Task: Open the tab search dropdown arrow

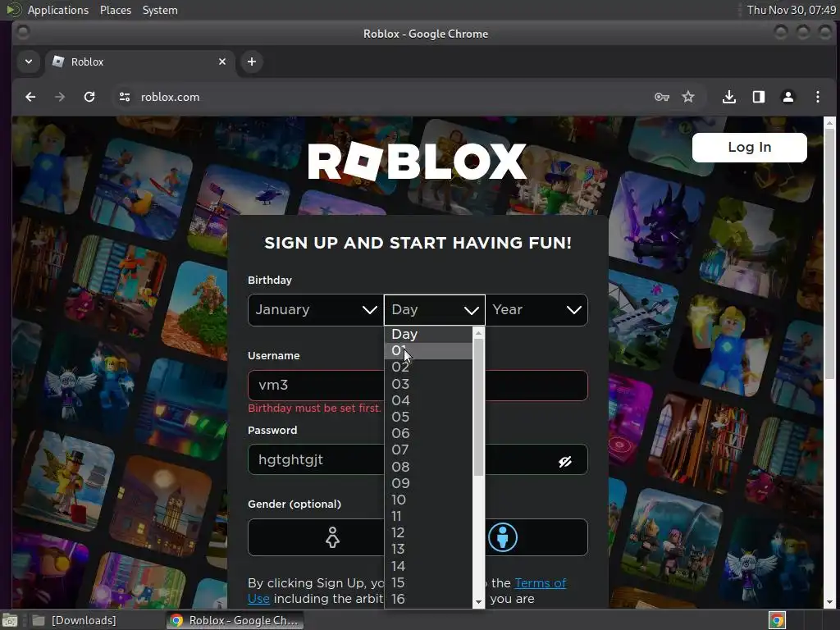Action: (x=29, y=62)
